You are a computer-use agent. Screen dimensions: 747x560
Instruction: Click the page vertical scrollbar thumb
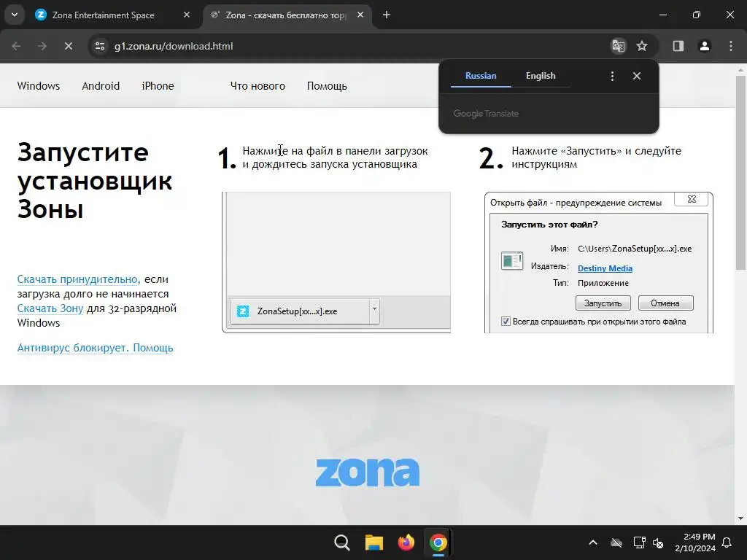[740, 172]
